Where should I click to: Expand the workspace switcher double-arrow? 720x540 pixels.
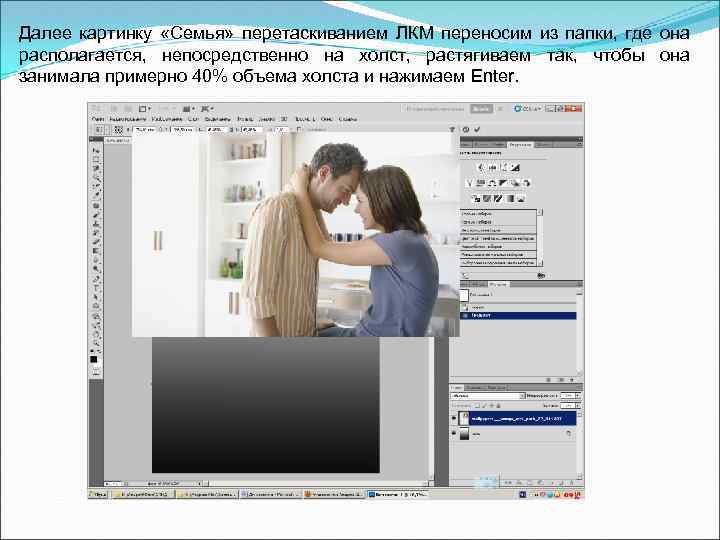click(501, 109)
